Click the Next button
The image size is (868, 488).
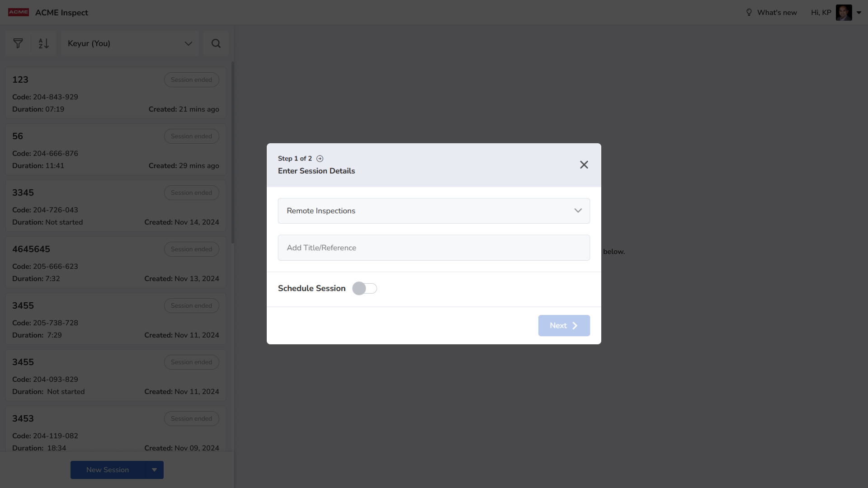click(564, 325)
